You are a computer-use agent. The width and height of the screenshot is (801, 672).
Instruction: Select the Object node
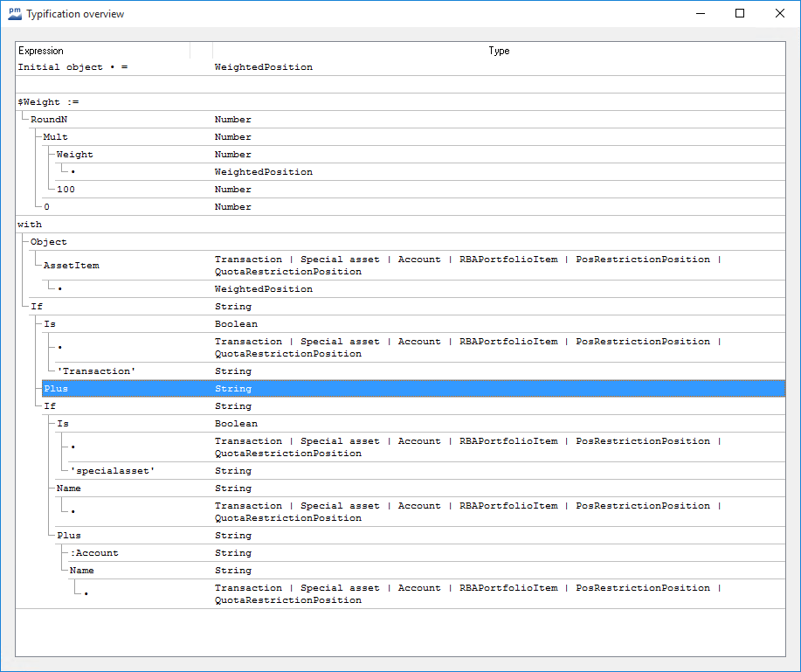[48, 242]
